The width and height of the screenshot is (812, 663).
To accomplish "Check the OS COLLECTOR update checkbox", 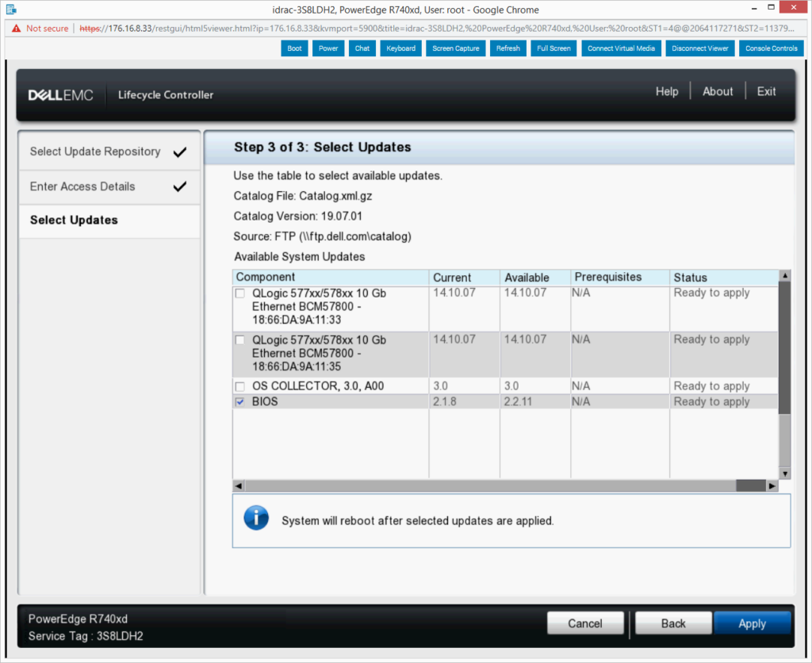I will coord(239,386).
